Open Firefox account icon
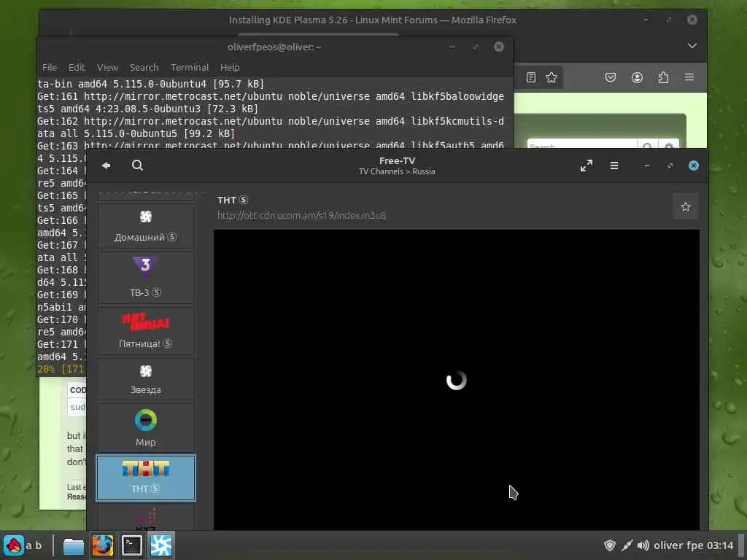Image resolution: width=747 pixels, height=560 pixels. tap(637, 77)
